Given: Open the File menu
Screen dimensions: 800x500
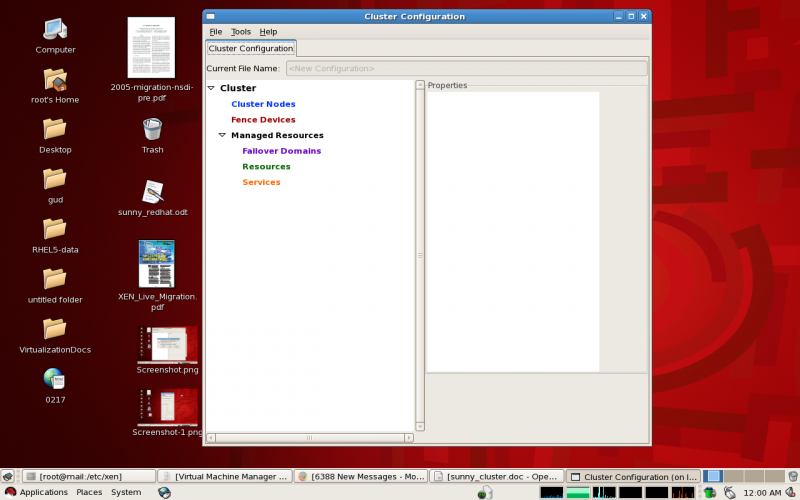Looking at the screenshot, I should (216, 32).
